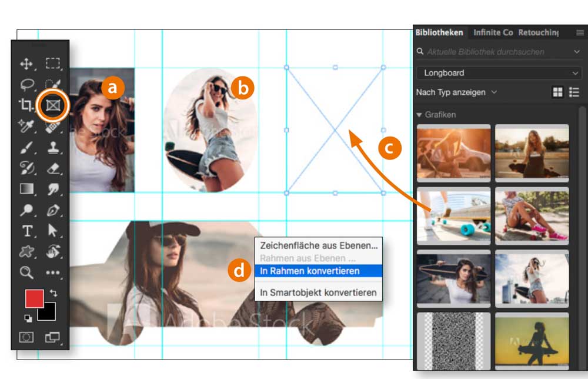
Task: Select the longboard with teal wheels thumbnail
Action: point(454,216)
